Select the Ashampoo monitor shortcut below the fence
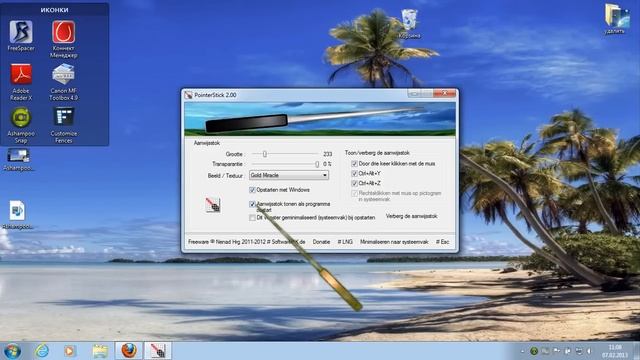This screenshot has height=360, width=640. point(18,160)
